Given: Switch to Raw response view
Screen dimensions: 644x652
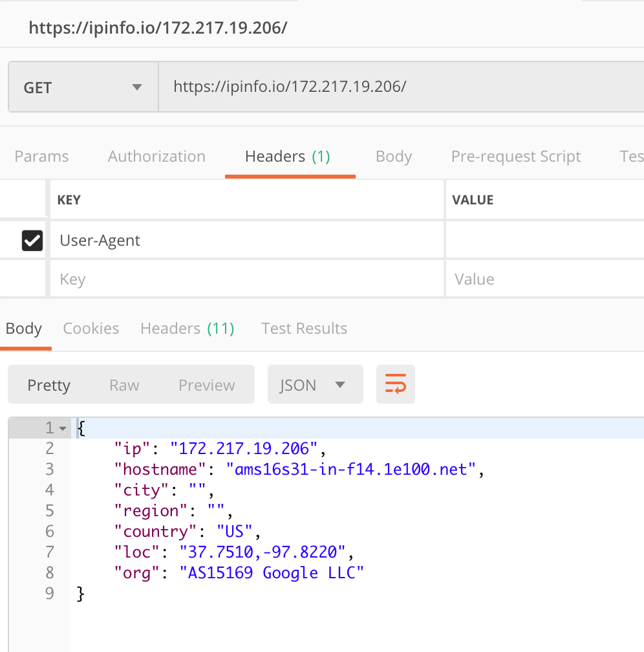Looking at the screenshot, I should 124,386.
